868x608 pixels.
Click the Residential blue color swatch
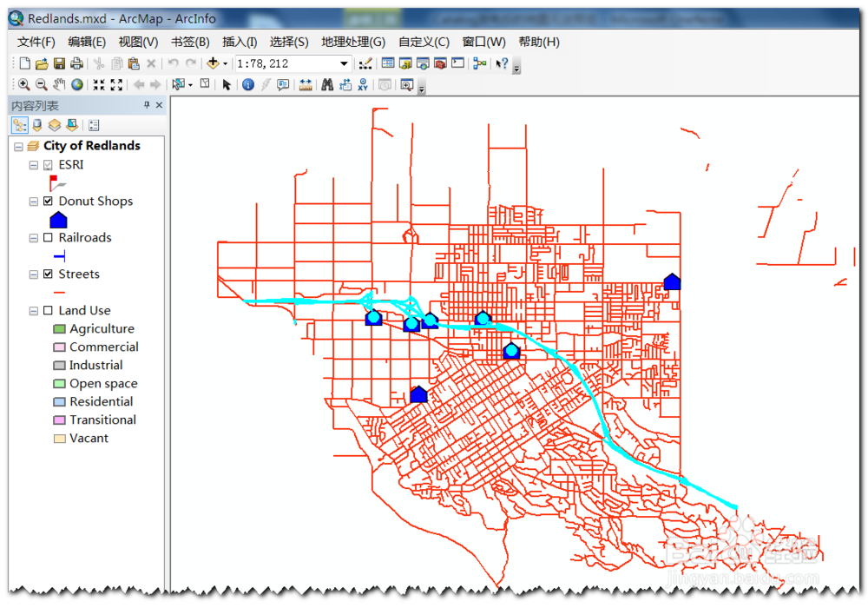59,402
